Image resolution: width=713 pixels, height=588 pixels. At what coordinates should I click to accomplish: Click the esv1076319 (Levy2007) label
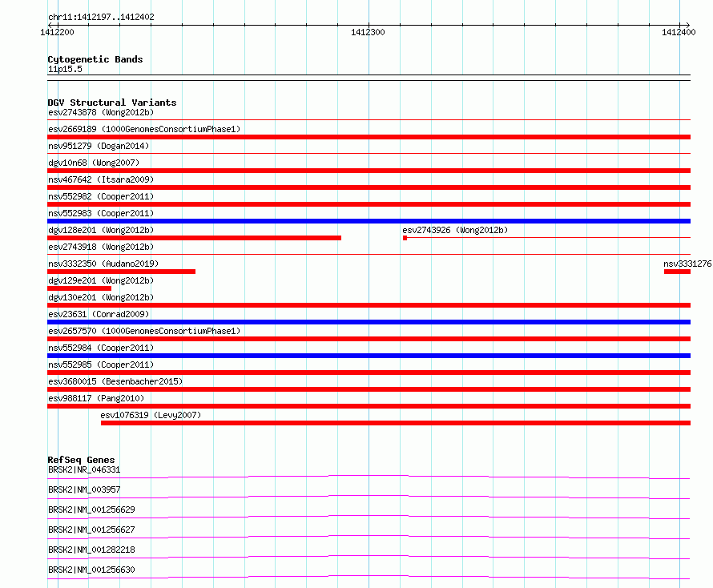(151, 415)
